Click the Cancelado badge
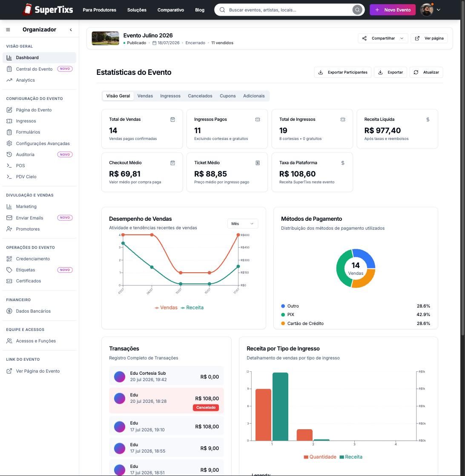 (206, 408)
